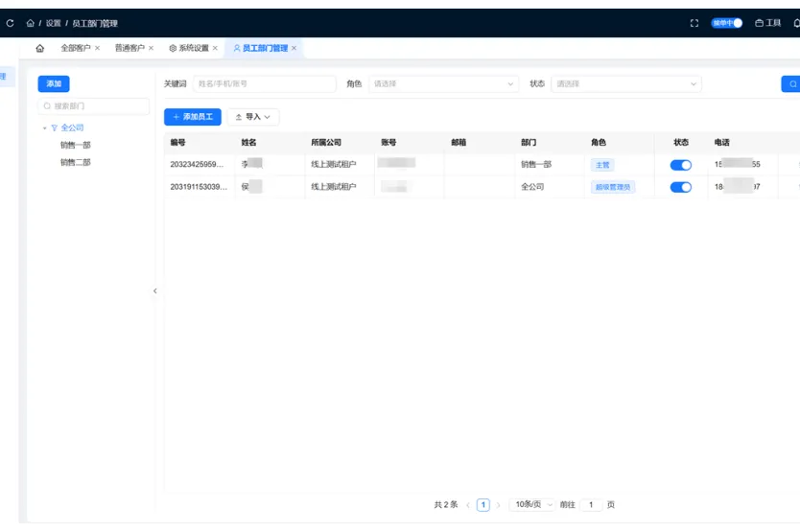Click the refresh icon in top bar
Viewport: 800px width, 532px height.
(x=10, y=23)
